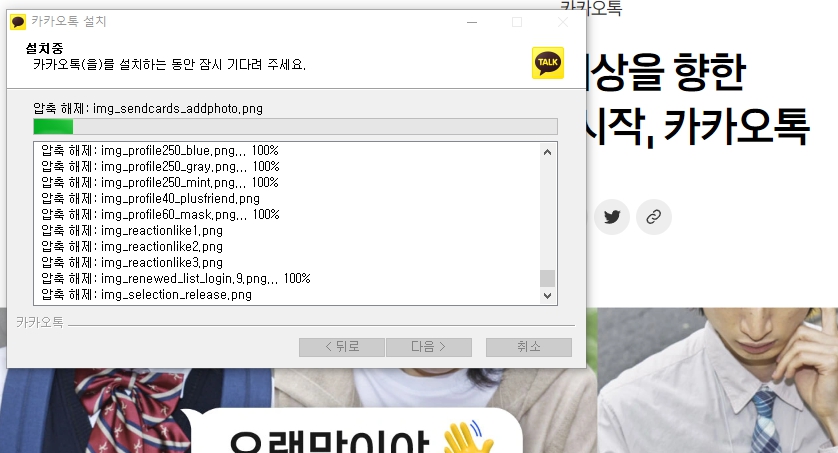Click the man in tie photo on webpage
This screenshot has height=453, width=838.
point(717,380)
